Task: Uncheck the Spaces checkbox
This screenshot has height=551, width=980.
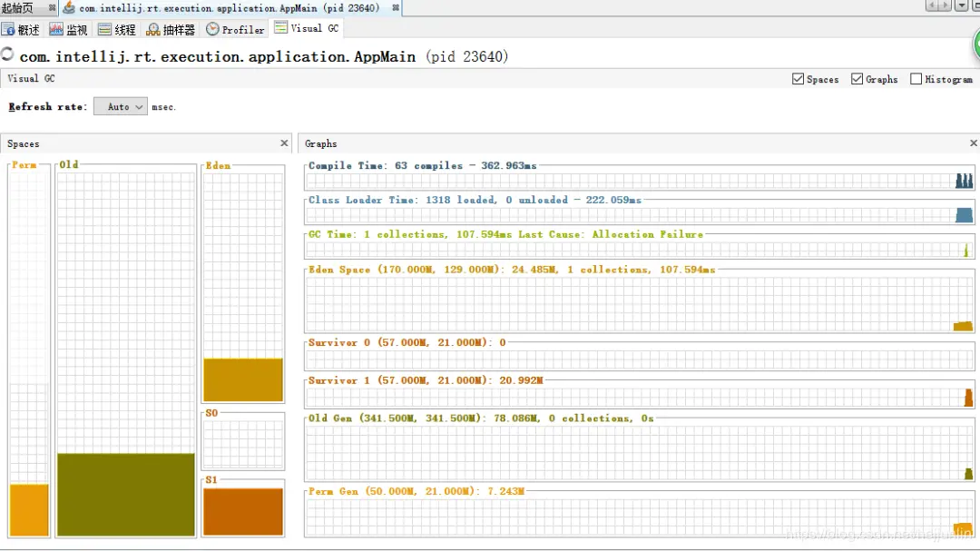Action: point(798,79)
